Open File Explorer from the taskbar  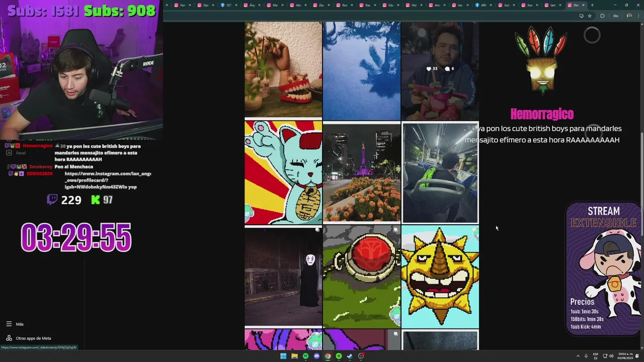click(x=294, y=356)
